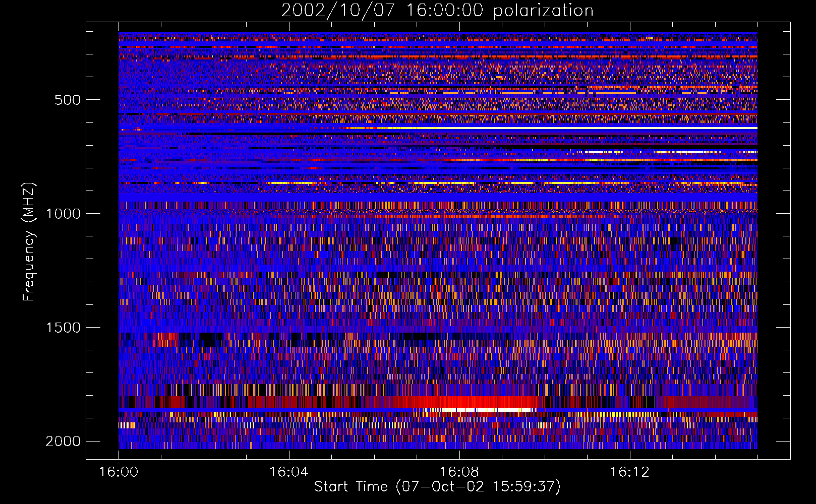
Task: Click the 1000 frequency tick label
Action: tap(64, 214)
